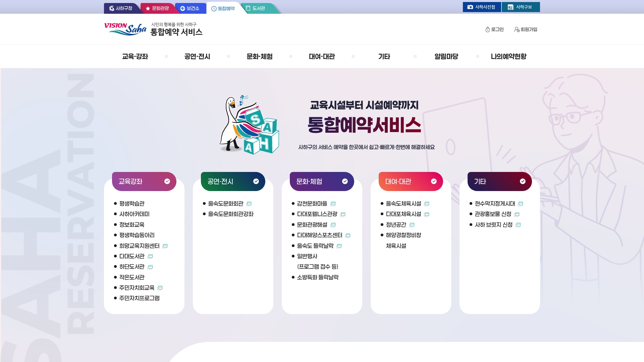
Task: Click the check icon on 기타 card header
Action: click(523, 181)
